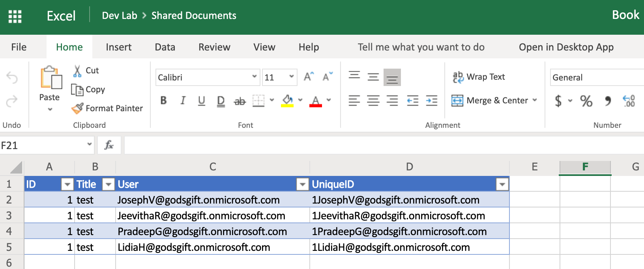Open the Review ribbon tab
This screenshot has height=269, width=644.
point(214,47)
